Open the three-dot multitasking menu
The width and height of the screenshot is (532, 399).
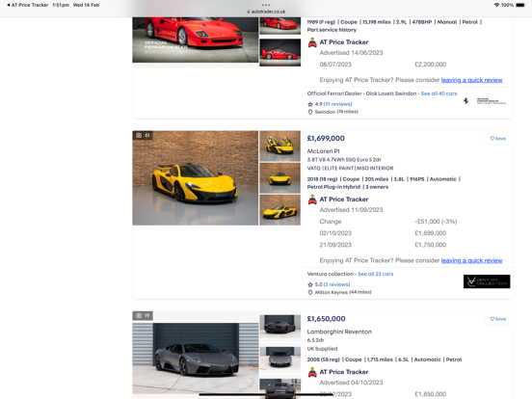266,5
